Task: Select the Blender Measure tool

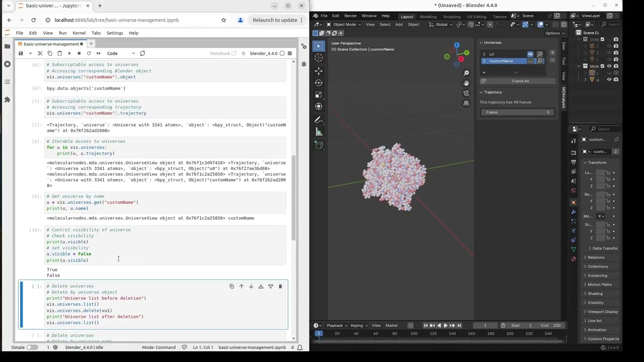Action: click(318, 132)
